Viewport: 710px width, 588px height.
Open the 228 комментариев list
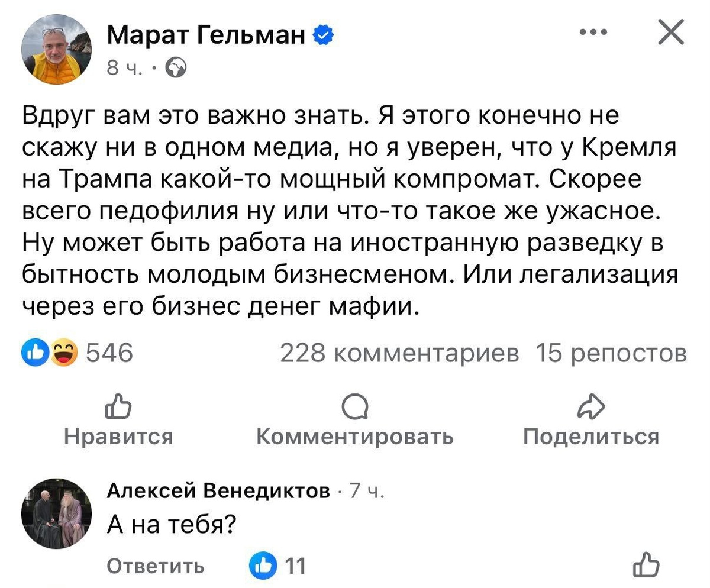tap(400, 354)
